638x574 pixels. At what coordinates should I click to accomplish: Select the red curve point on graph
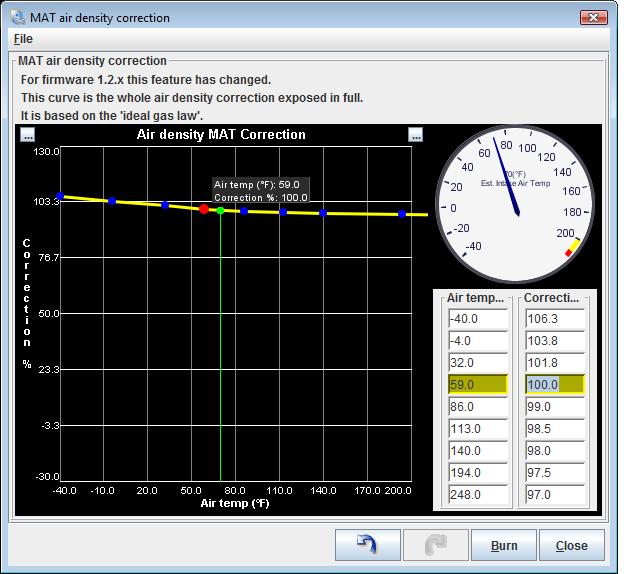(x=204, y=209)
